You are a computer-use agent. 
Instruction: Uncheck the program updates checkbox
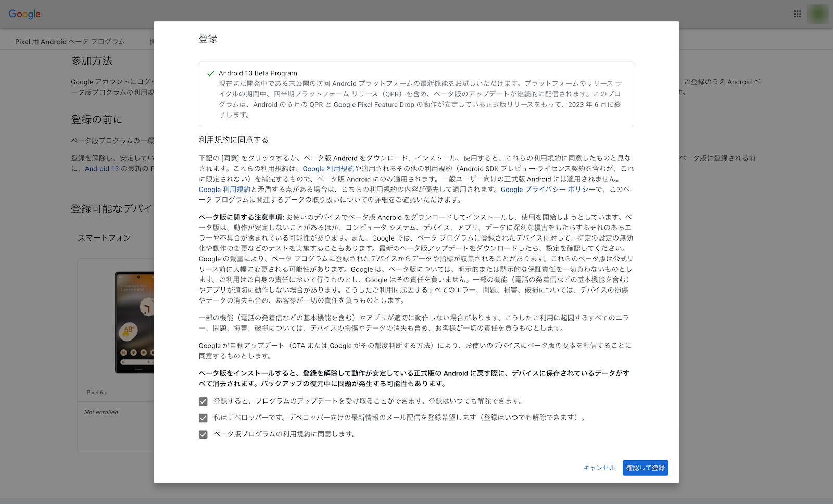coord(203,401)
